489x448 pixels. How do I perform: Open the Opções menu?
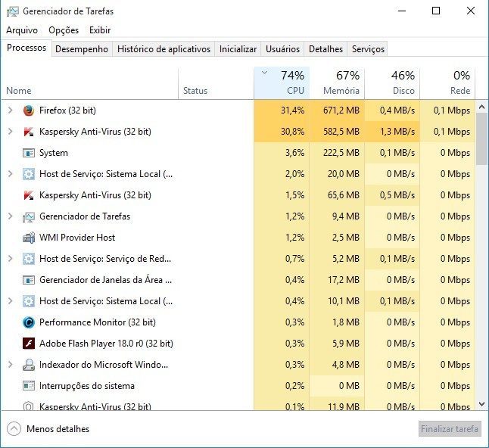point(64,30)
